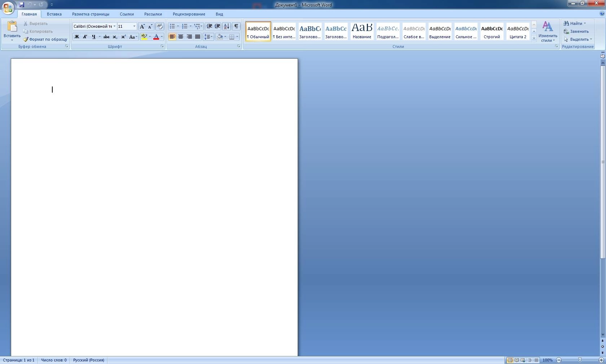Switch to Вид tab
The image size is (606, 364).
pos(219,14)
